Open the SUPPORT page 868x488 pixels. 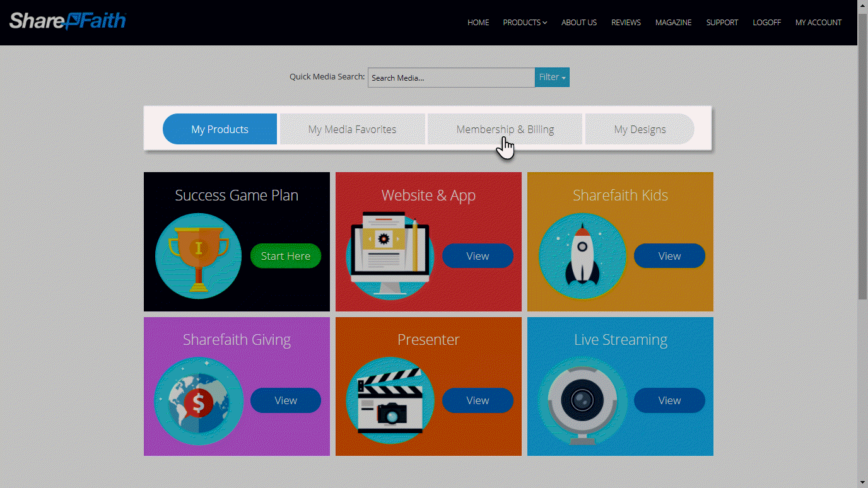[722, 23]
